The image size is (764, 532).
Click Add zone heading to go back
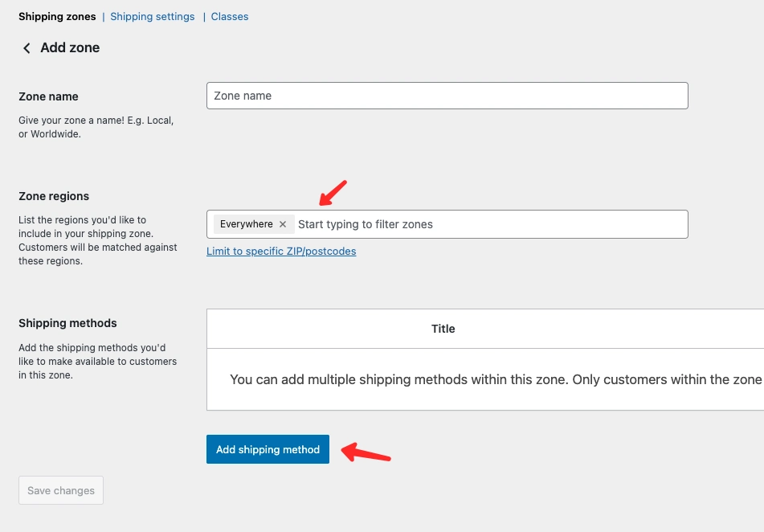70,48
